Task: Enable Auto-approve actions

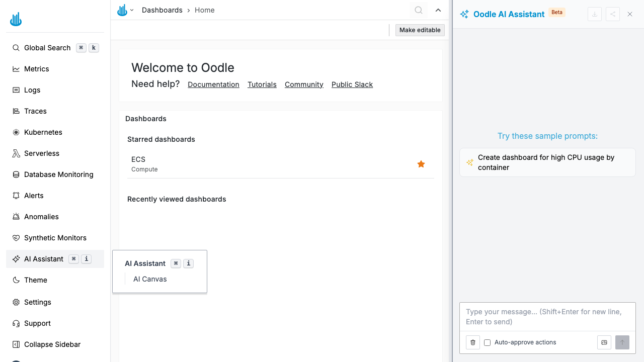Action: pyautogui.click(x=487, y=342)
